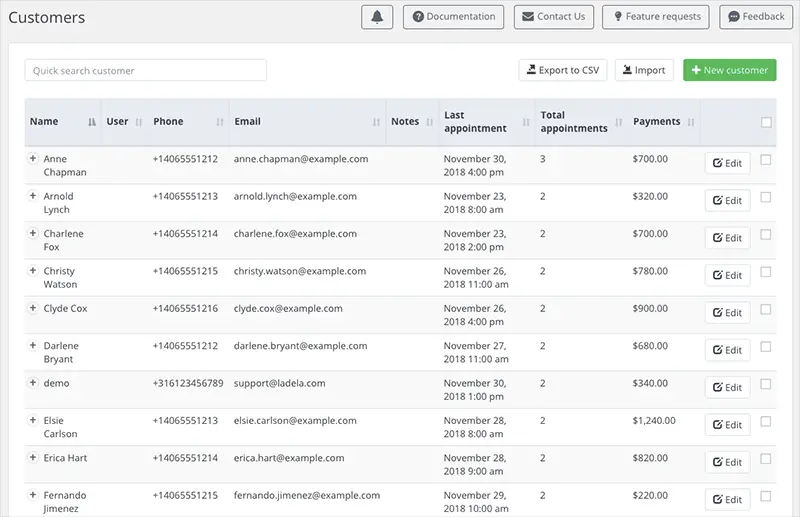Create a New customer
Viewport: 800px width, 517px height.
click(730, 70)
